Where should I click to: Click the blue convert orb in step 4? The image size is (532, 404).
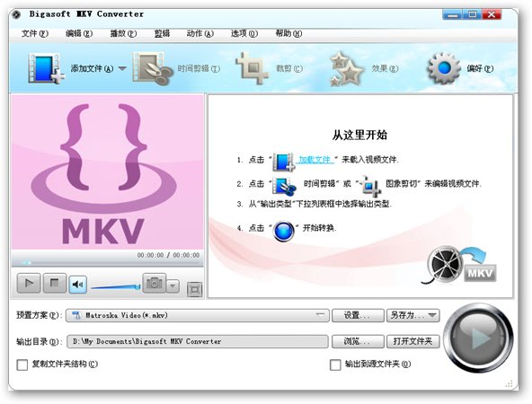[x=284, y=231]
